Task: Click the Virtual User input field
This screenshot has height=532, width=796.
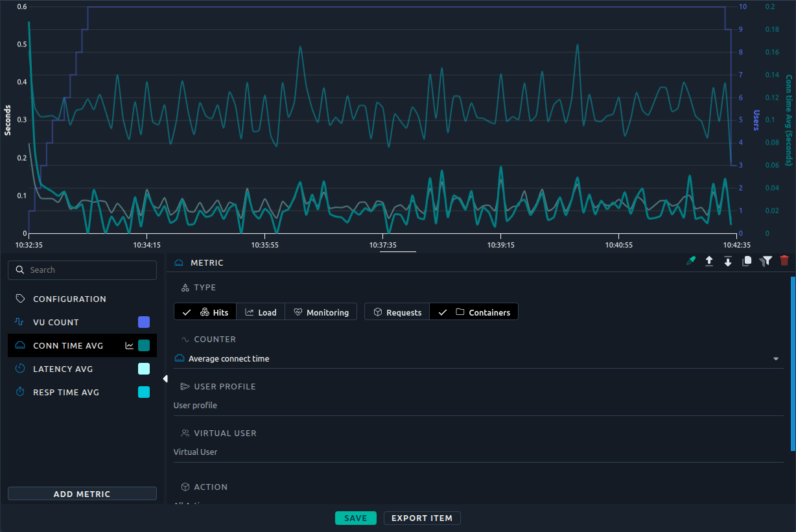Action: [478, 452]
